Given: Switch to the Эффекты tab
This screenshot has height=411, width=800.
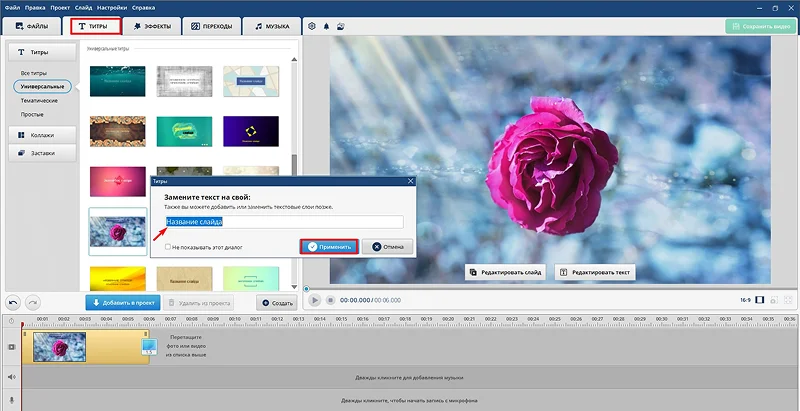Looking at the screenshot, I should (152, 26).
